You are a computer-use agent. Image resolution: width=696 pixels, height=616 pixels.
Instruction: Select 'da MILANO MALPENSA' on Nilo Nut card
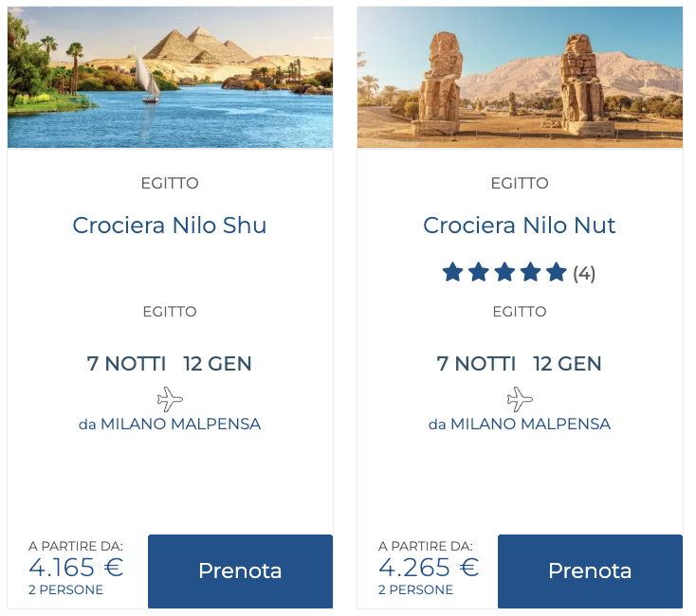coord(520,424)
